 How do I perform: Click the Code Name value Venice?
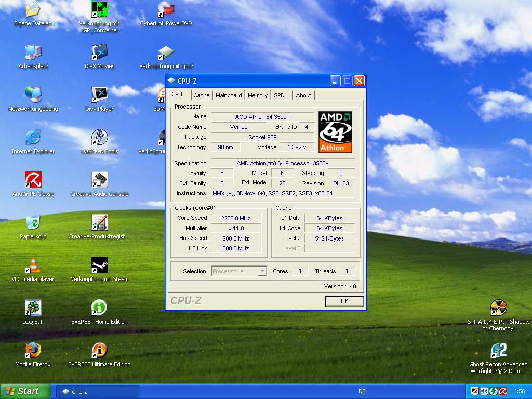point(239,127)
